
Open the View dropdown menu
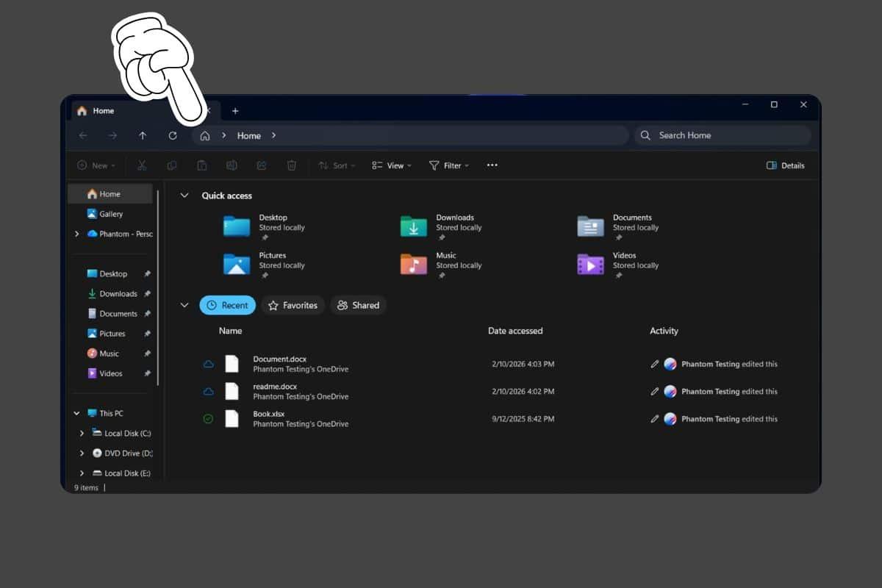(391, 165)
